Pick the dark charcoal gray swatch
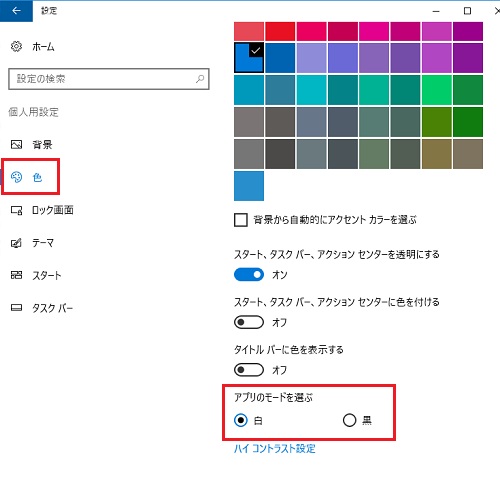This screenshot has width=500, height=492. tap(280, 154)
